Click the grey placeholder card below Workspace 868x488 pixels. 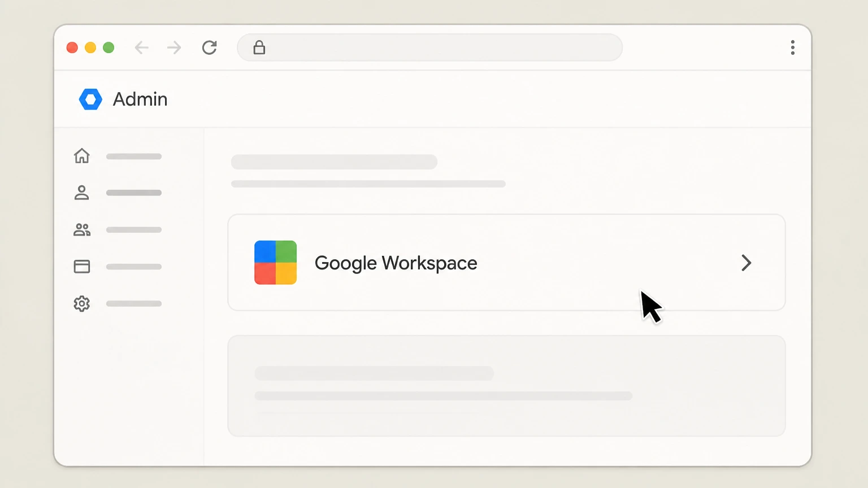click(x=506, y=386)
